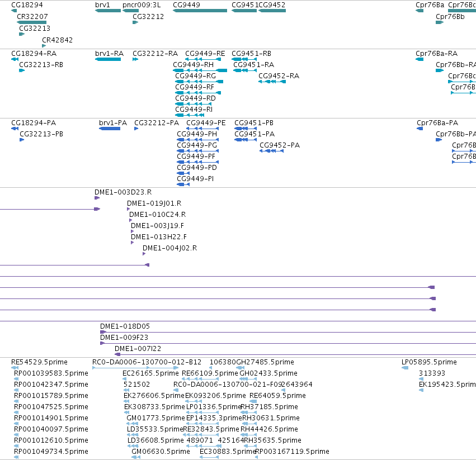Click clone DME1-009F23

124,338
